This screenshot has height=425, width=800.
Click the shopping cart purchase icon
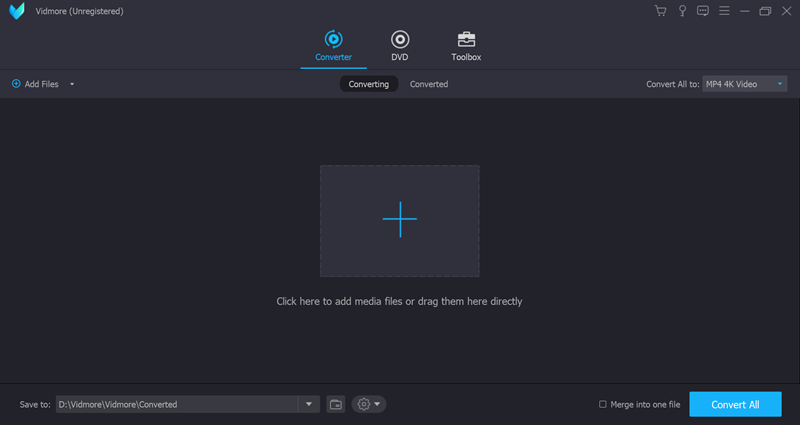[x=660, y=11]
